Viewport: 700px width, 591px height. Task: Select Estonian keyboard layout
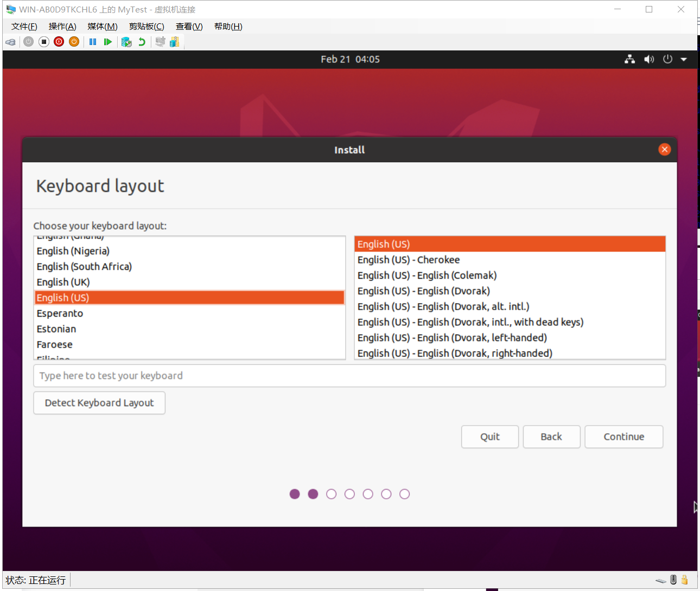[189, 329]
